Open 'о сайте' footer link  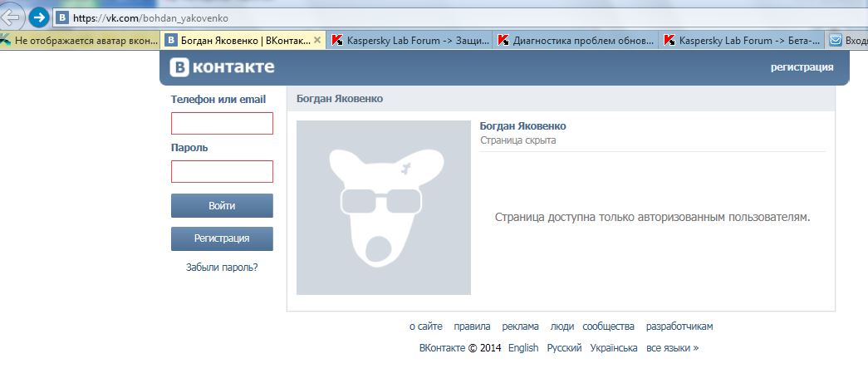[426, 327]
